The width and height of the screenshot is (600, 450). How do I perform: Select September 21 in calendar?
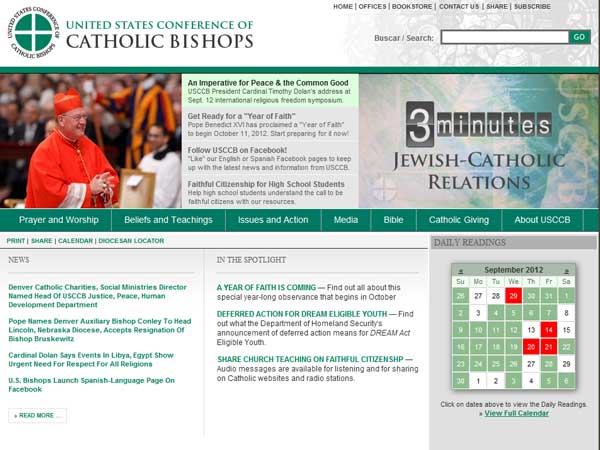click(x=549, y=347)
